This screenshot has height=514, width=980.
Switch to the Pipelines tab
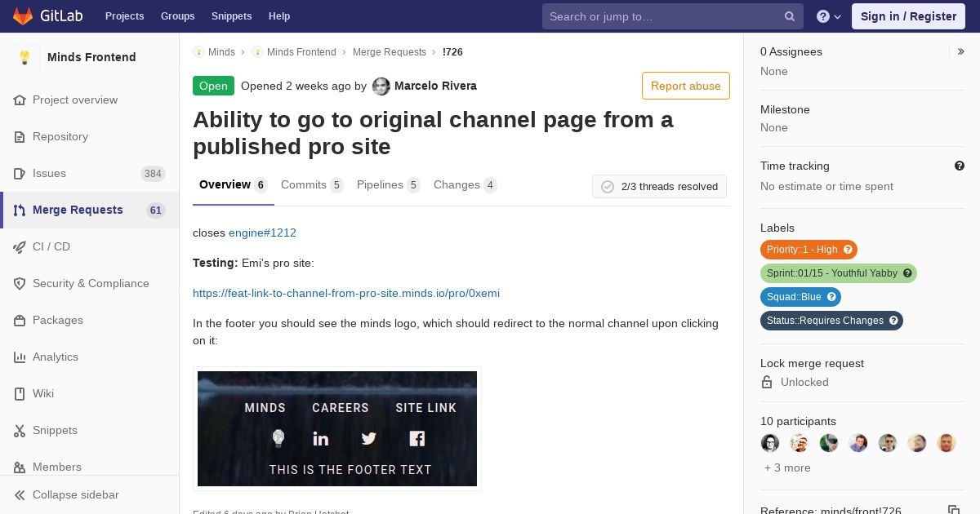[x=388, y=184]
